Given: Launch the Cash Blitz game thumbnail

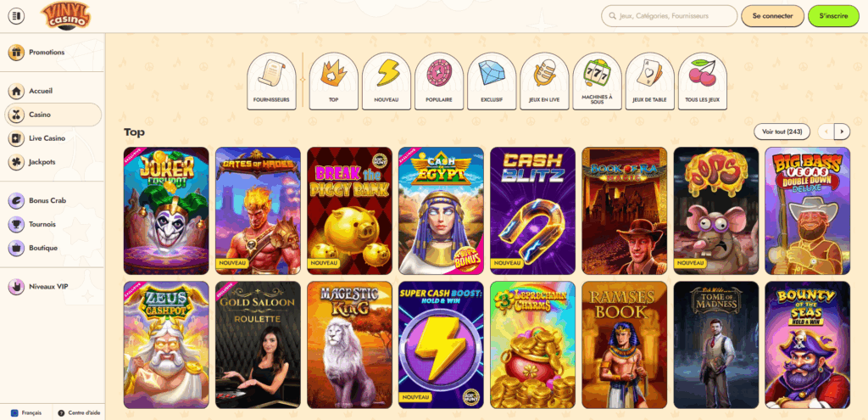Looking at the screenshot, I should tap(533, 210).
